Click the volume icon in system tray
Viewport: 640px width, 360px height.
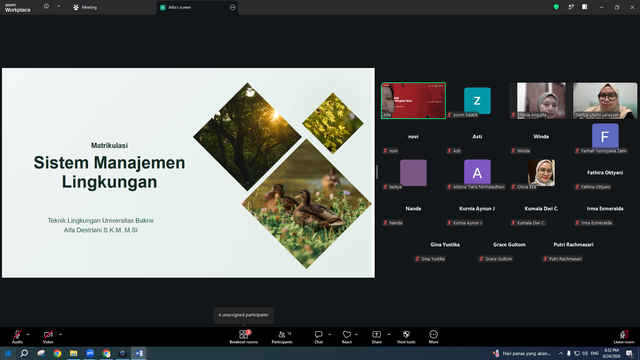tap(585, 353)
